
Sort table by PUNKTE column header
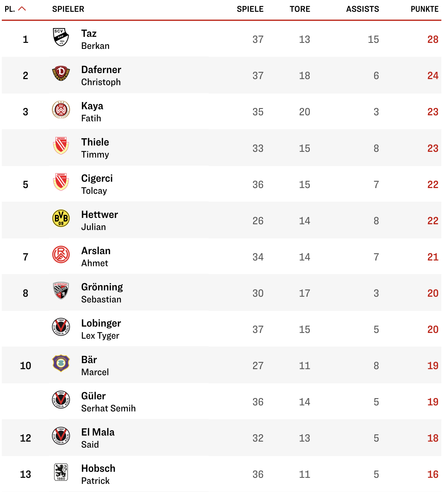pos(424,9)
